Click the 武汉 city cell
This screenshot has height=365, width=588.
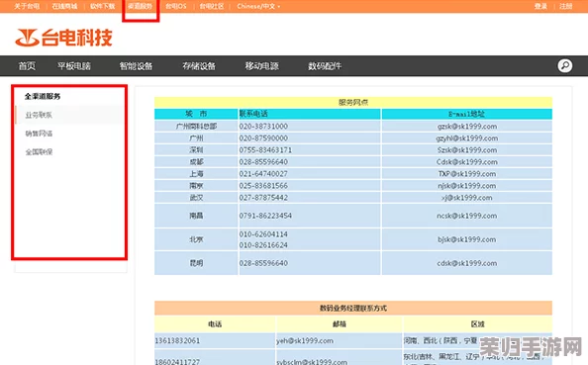pos(196,198)
